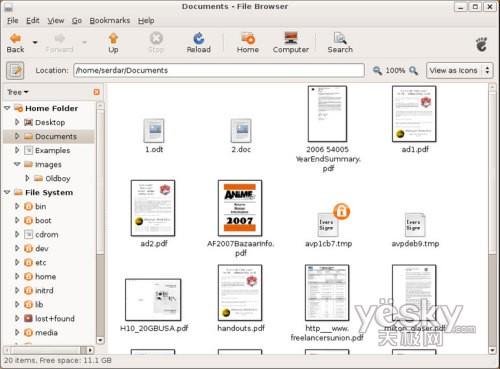The image size is (500, 369).
Task: Open the Tree side pane selector
Action: 18,92
